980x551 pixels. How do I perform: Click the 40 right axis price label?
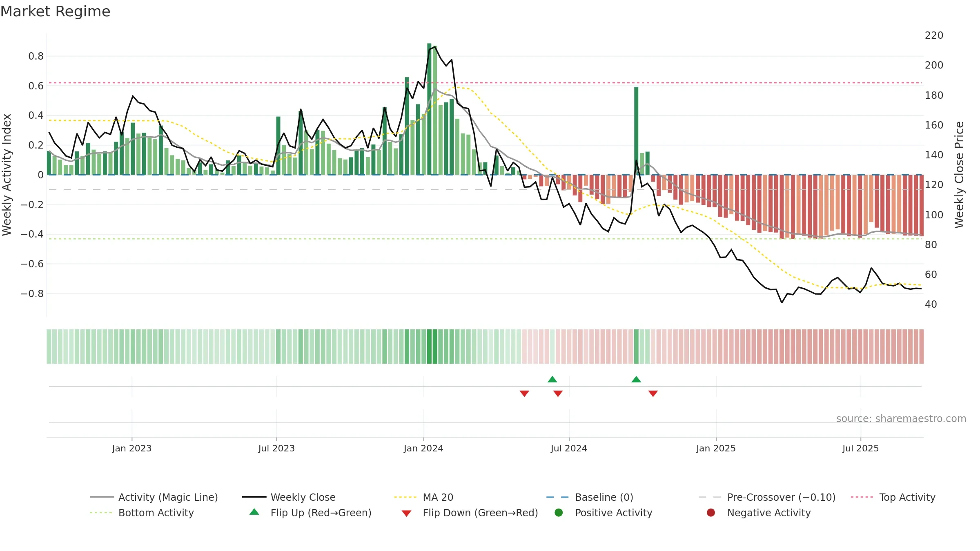tap(931, 304)
